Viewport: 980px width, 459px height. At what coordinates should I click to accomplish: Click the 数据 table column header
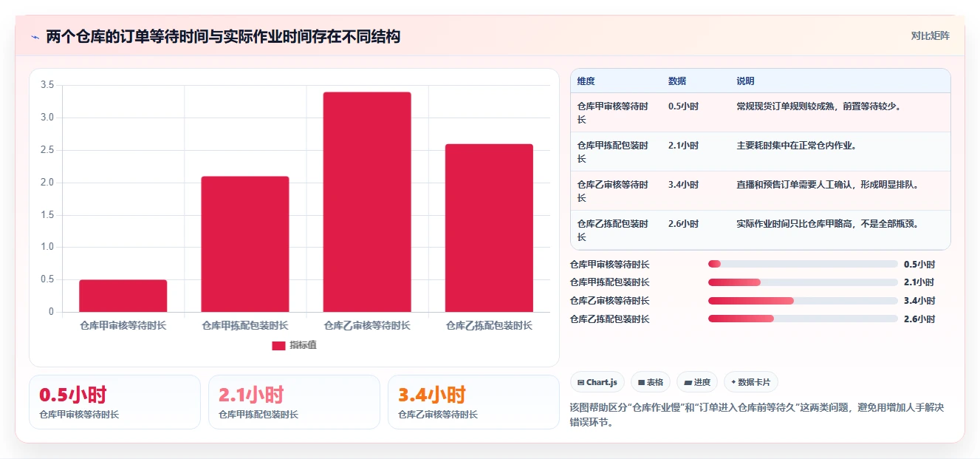pos(677,81)
